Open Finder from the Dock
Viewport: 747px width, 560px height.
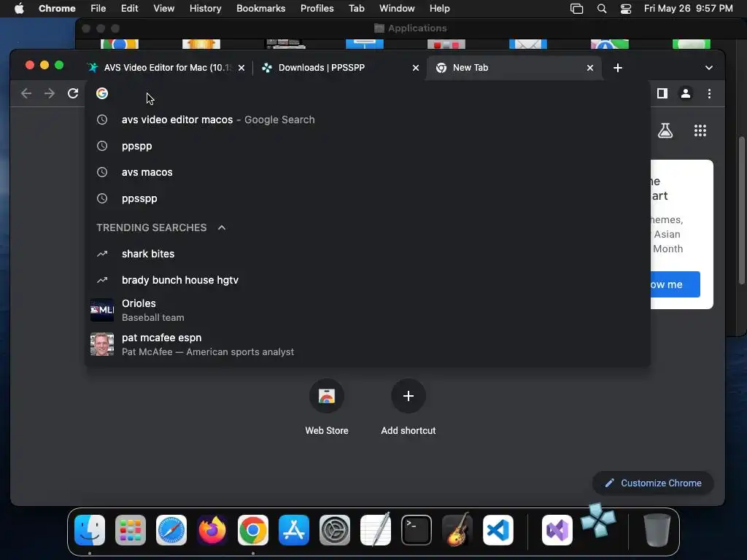pos(90,529)
